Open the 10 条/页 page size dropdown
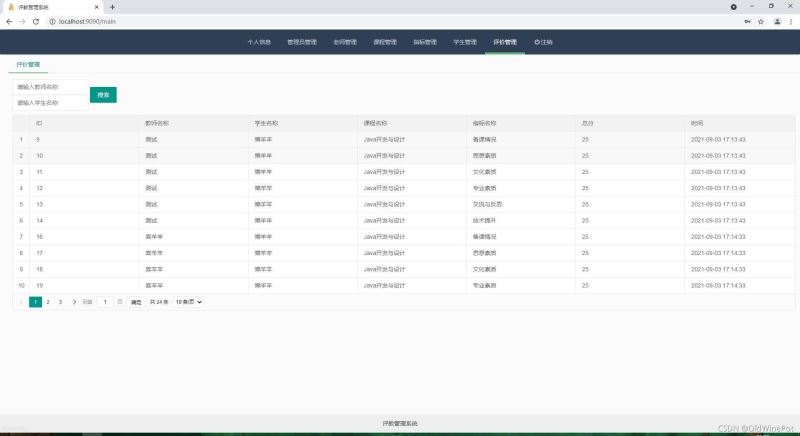 click(x=188, y=302)
